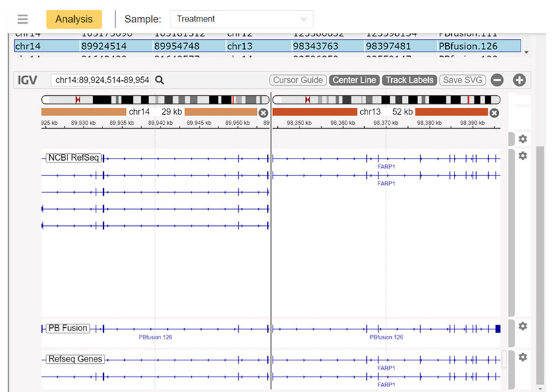Close the chr13 locus panel

tap(494, 113)
